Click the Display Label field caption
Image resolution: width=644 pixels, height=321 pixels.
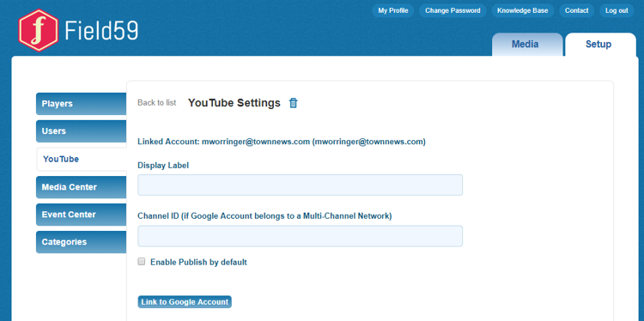pyautogui.click(x=163, y=166)
